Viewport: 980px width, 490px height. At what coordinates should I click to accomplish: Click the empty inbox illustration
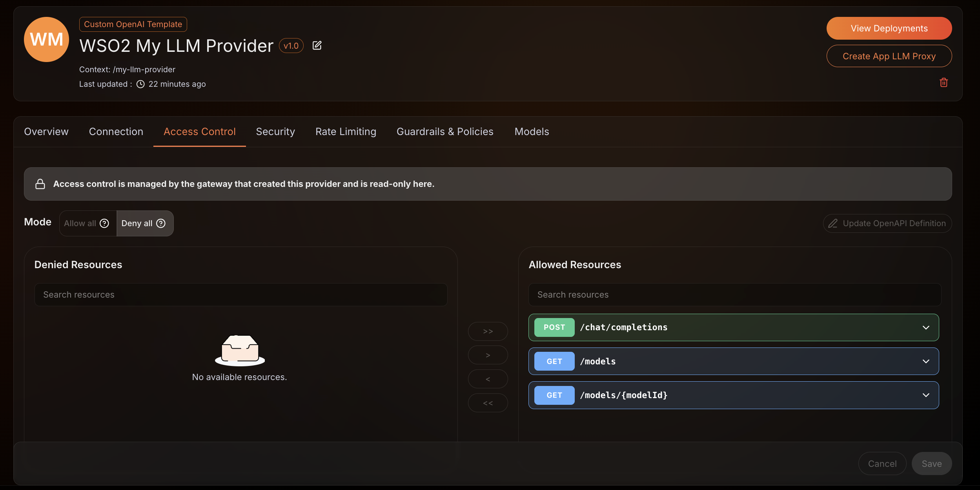(x=240, y=350)
